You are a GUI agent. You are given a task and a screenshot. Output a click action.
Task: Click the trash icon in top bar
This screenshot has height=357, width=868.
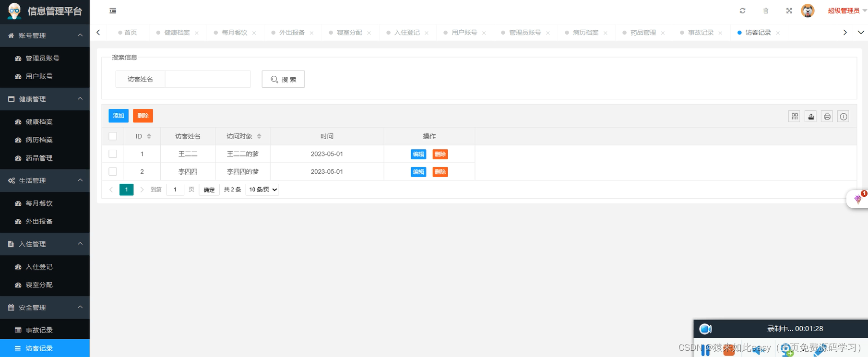click(766, 11)
